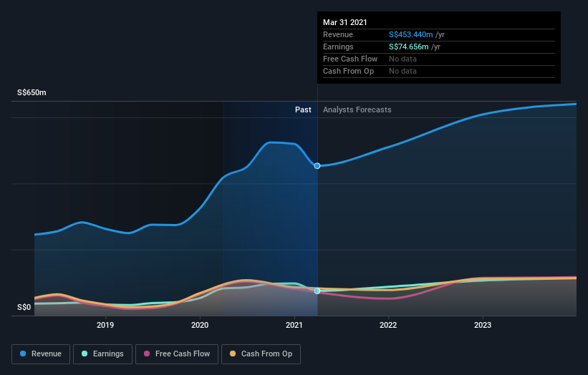Select the 2022 x-axis label
Screen dimensions: 588x375
[x=388, y=325]
